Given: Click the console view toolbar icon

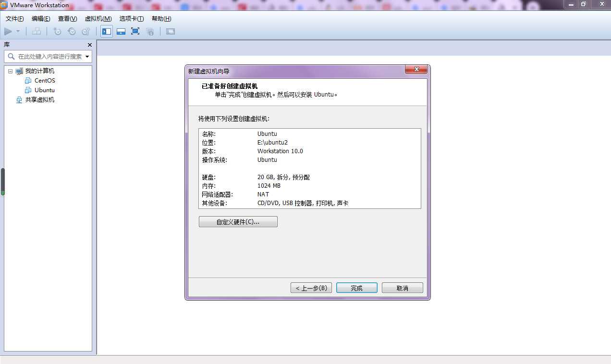Looking at the screenshot, I should pyautogui.click(x=171, y=31).
